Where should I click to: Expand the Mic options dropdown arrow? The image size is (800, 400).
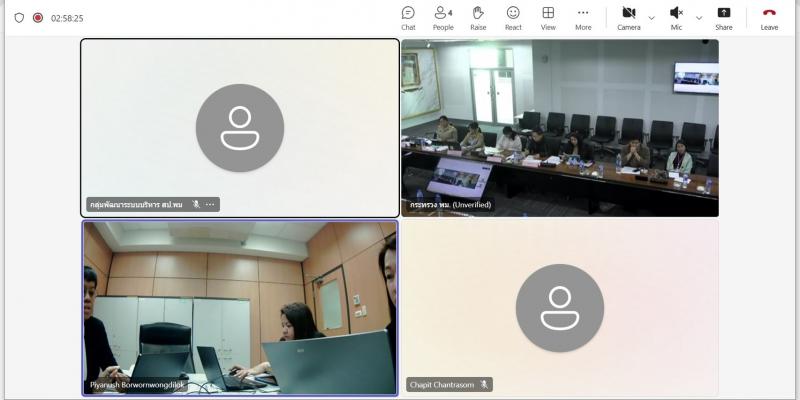[699, 18]
